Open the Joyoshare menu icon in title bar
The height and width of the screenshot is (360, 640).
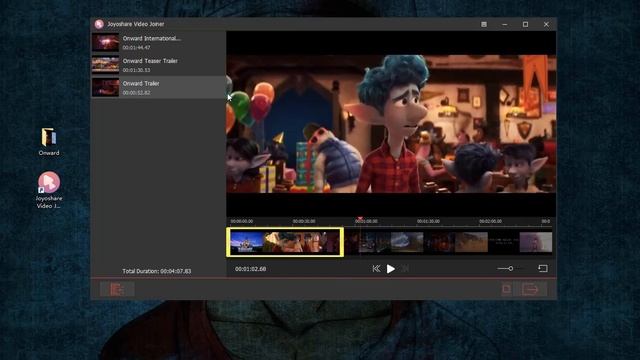coord(484,24)
